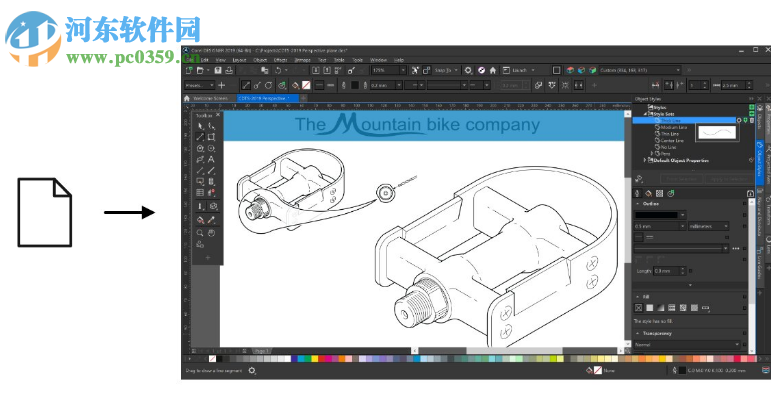Collapse the Style Sets tree node
Screen dimensions: 771x407
[x=646, y=114]
